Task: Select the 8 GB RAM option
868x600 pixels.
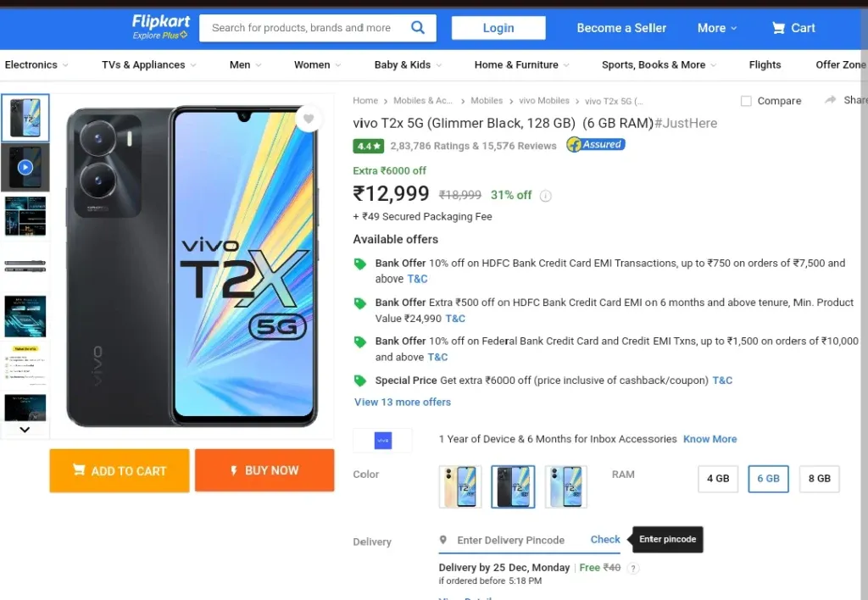Action: pyautogui.click(x=820, y=479)
